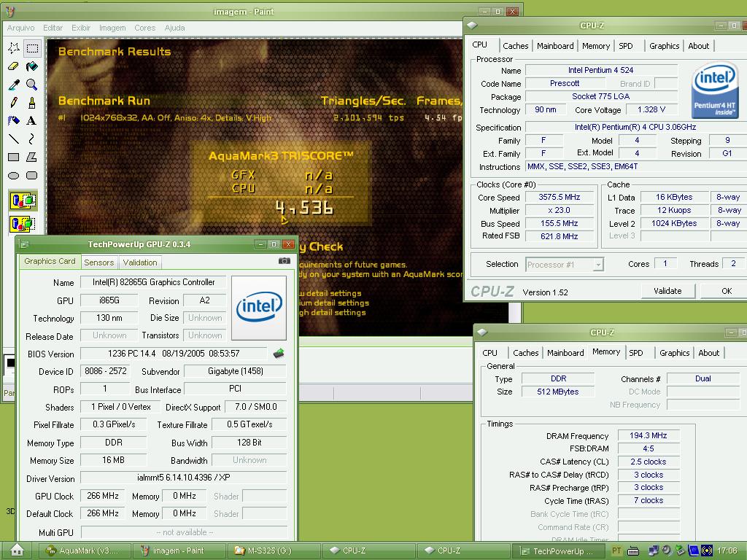
Task: Choose the Ellipse tool in Paint
Action: [x=14, y=175]
